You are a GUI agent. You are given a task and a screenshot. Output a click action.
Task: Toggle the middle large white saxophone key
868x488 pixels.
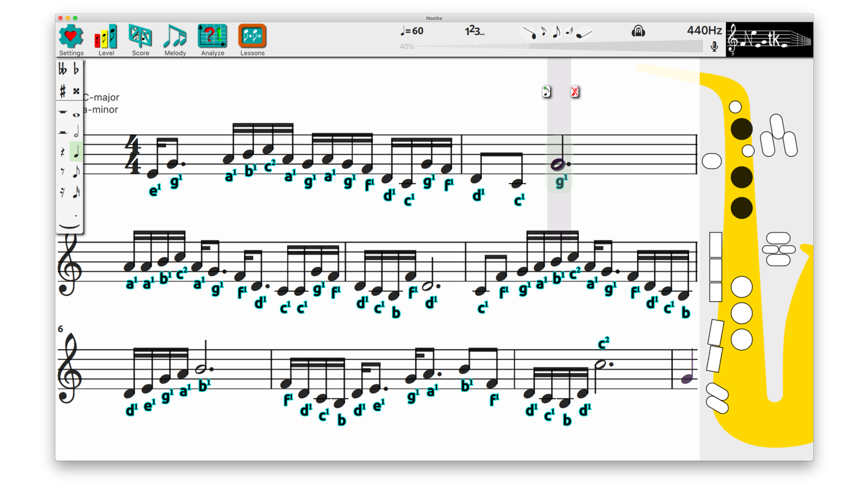(742, 313)
